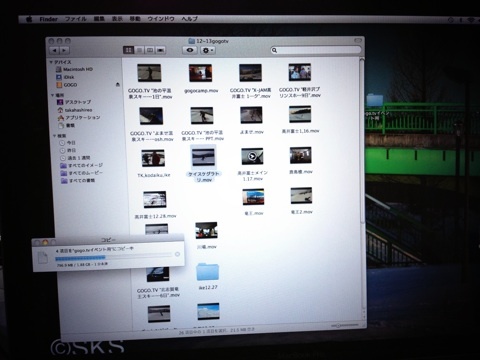Image resolution: width=480 pixels, height=360 pixels.
Task: Click the Quick Look eye button
Action: pos(190,50)
